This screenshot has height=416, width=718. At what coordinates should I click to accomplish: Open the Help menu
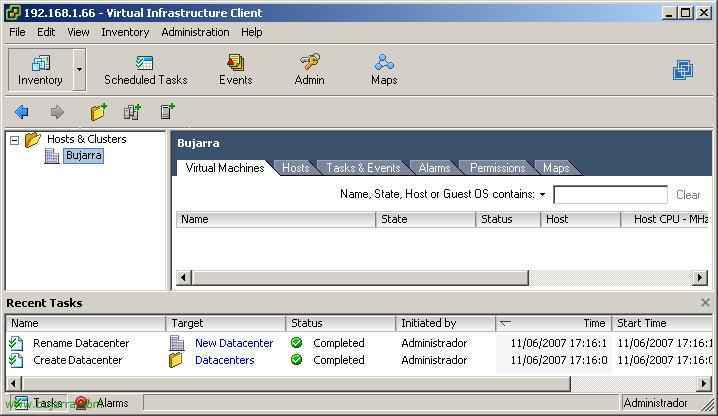click(x=251, y=32)
